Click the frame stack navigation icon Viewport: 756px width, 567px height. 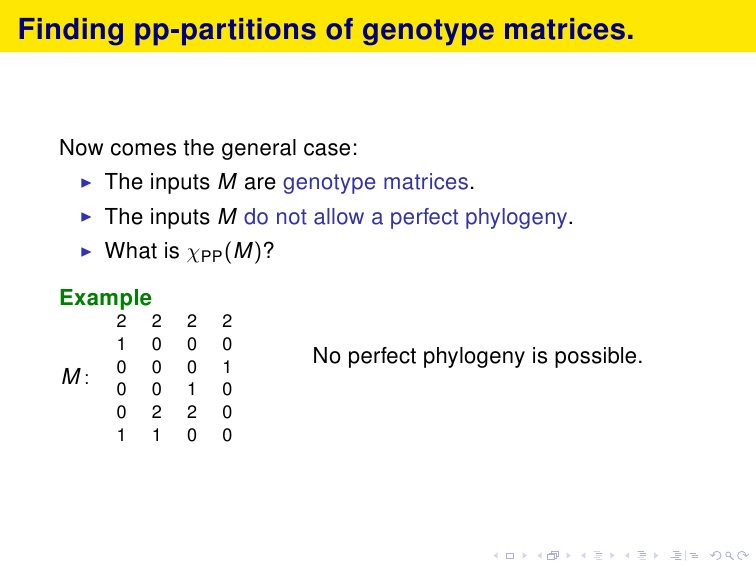pyautogui.click(x=553, y=555)
